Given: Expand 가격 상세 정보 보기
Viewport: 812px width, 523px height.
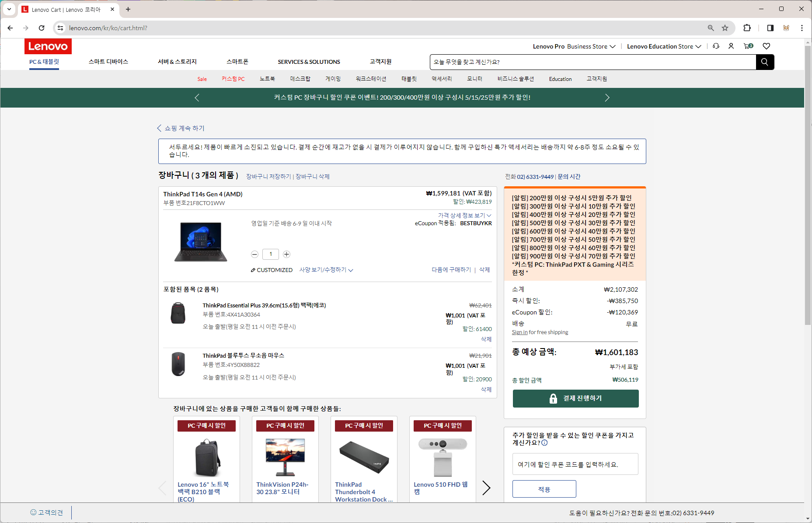Looking at the screenshot, I should click(x=464, y=215).
